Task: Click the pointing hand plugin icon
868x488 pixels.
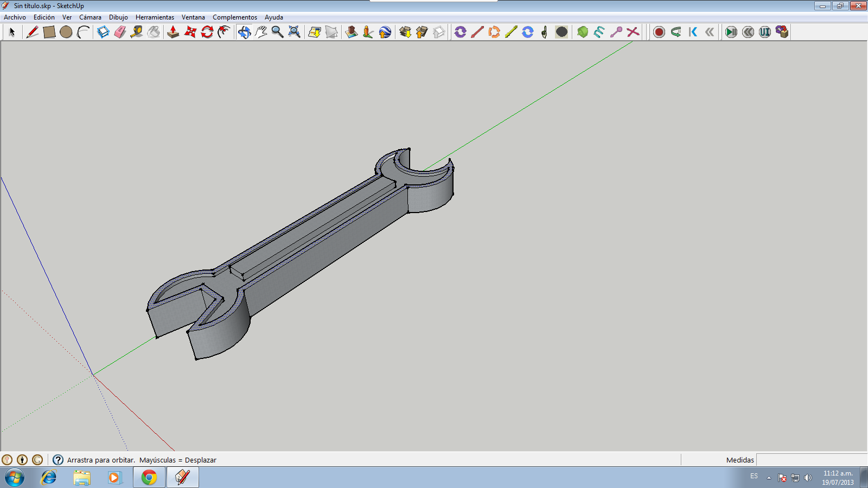Action: pos(545,32)
